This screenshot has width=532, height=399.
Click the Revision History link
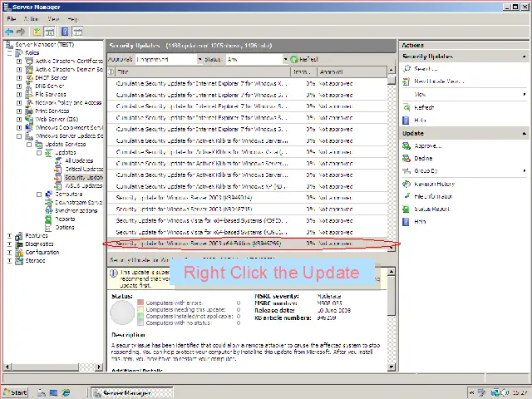click(x=434, y=184)
